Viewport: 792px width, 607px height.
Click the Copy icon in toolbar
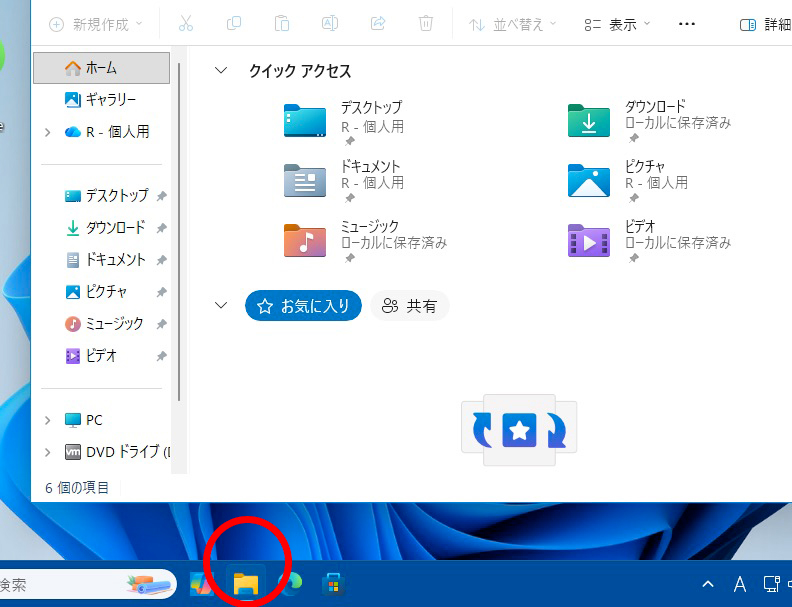[x=234, y=24]
